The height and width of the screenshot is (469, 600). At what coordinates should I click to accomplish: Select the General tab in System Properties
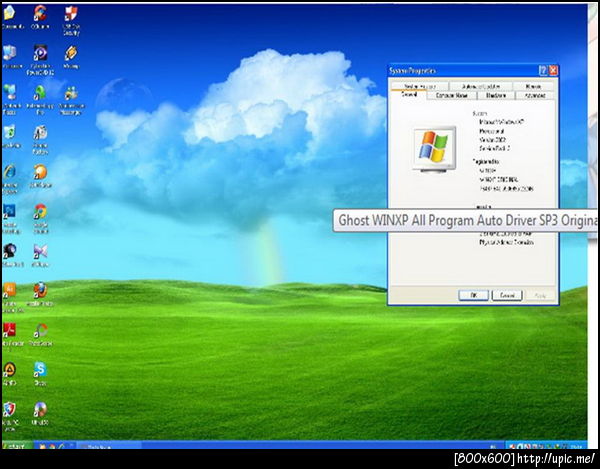409,95
